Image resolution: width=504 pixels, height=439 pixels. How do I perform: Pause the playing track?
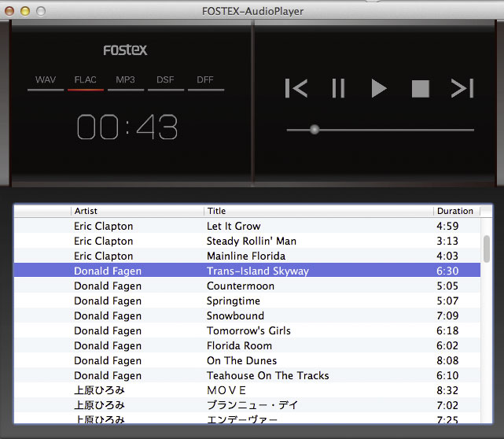point(338,88)
